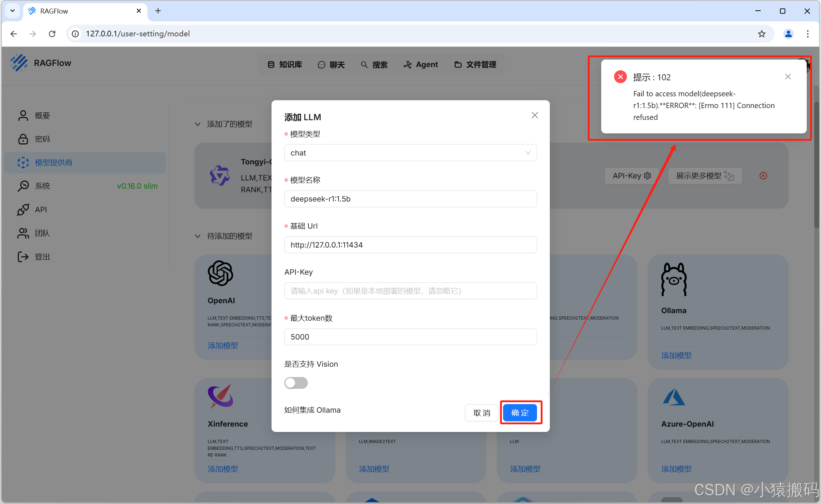Click the Xinference logo icon
Image resolution: width=821 pixels, height=504 pixels.
[221, 396]
